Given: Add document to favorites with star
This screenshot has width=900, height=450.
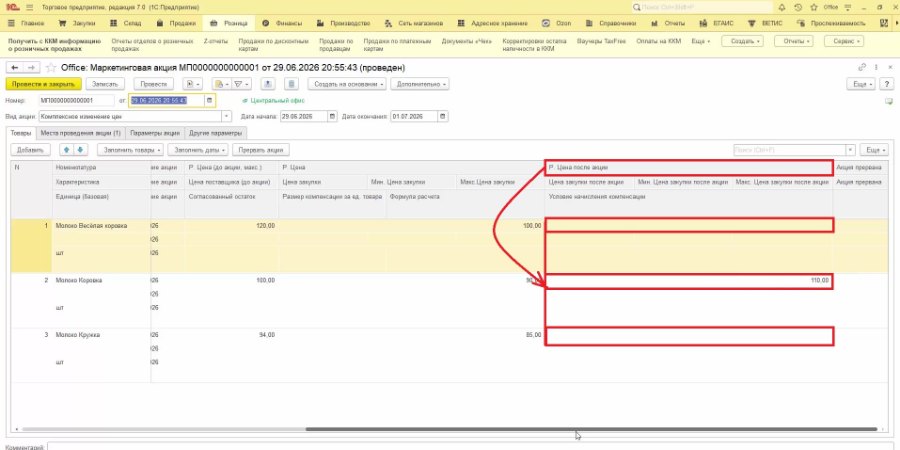Looking at the screenshot, I should pos(51,68).
